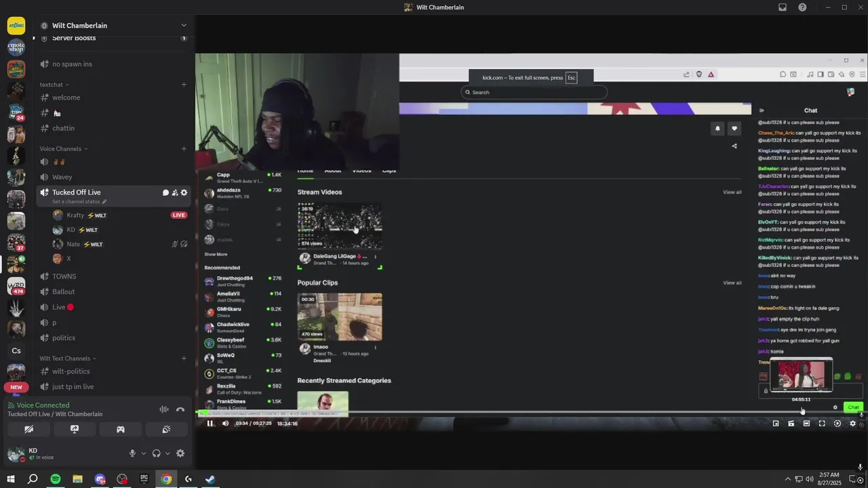868x488 pixels.
Task: Open Epic Games Launcher from taskbar
Action: click(x=144, y=479)
